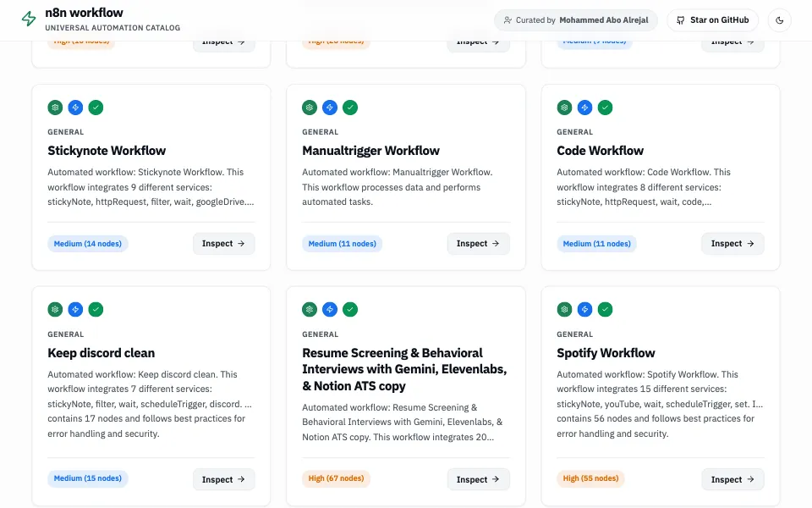812x508 pixels.
Task: Click green checkmark icon on Resume Screening card
Action: point(350,310)
